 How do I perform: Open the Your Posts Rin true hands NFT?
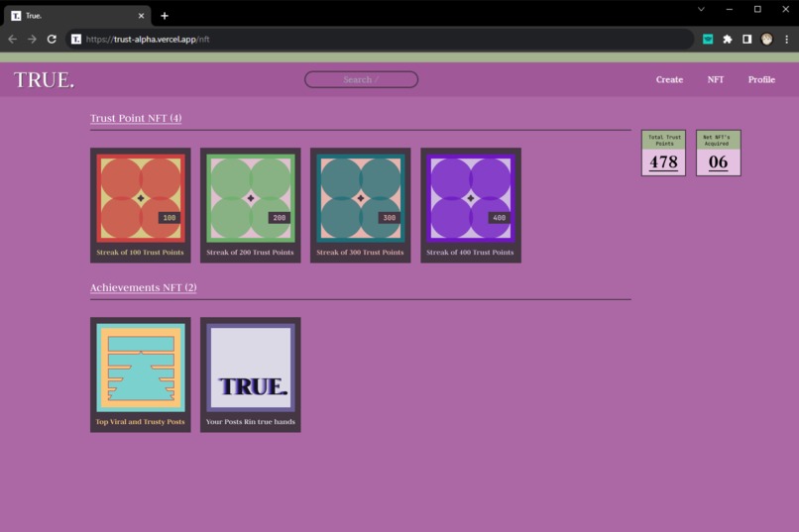tap(250, 374)
